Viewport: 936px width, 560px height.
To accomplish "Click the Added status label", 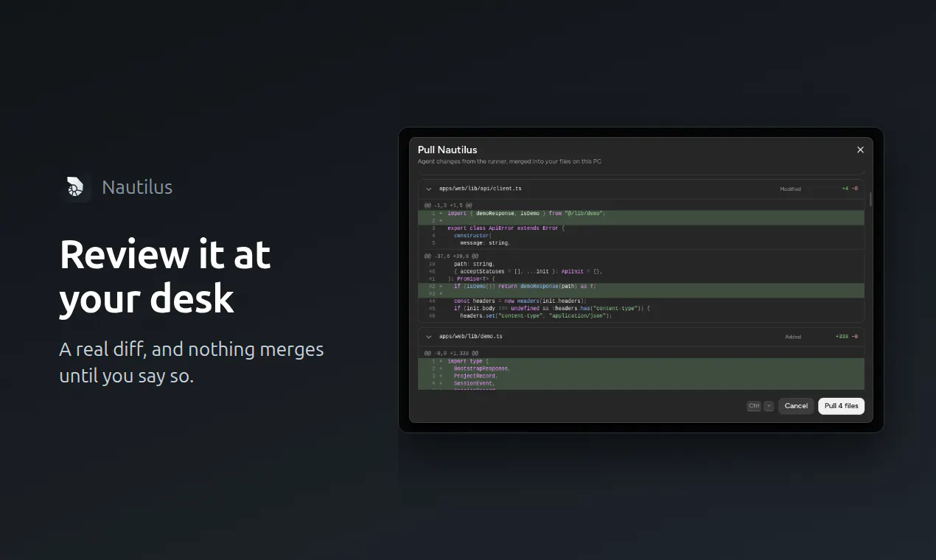I will coord(793,336).
